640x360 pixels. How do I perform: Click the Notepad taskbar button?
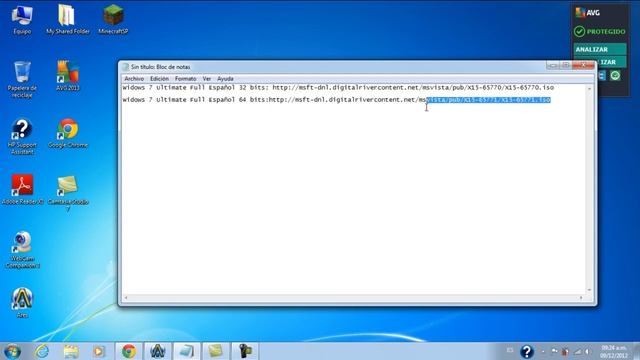coord(187,351)
